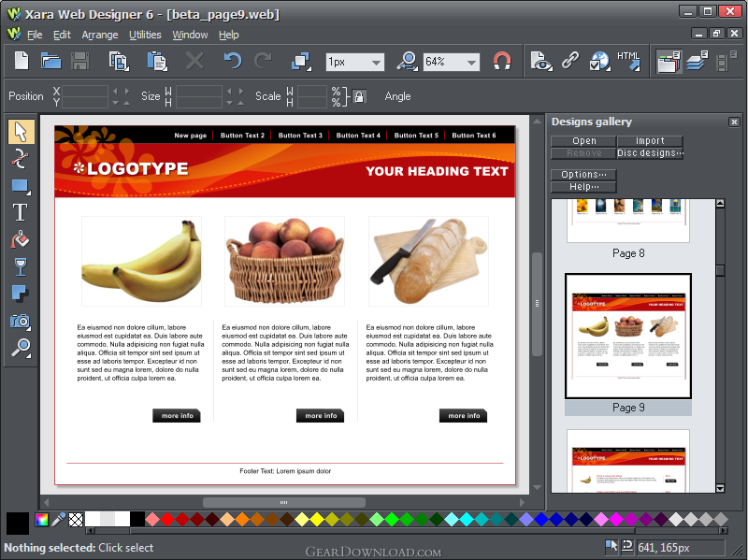The width and height of the screenshot is (748, 560).
Task: Click 'Button Text 4' in the page navbar
Action: (x=358, y=136)
